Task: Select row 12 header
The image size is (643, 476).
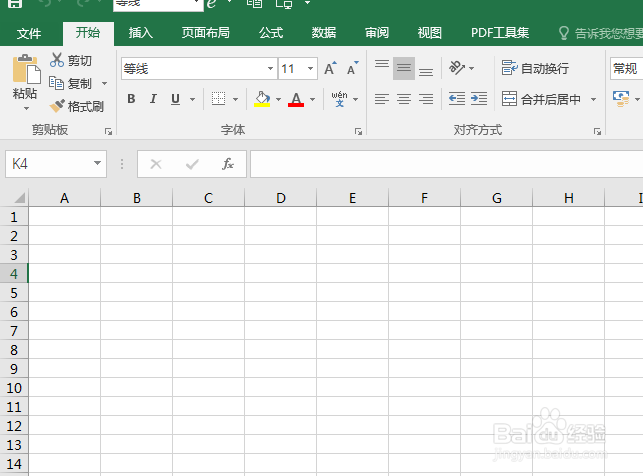Action: click(x=14, y=426)
